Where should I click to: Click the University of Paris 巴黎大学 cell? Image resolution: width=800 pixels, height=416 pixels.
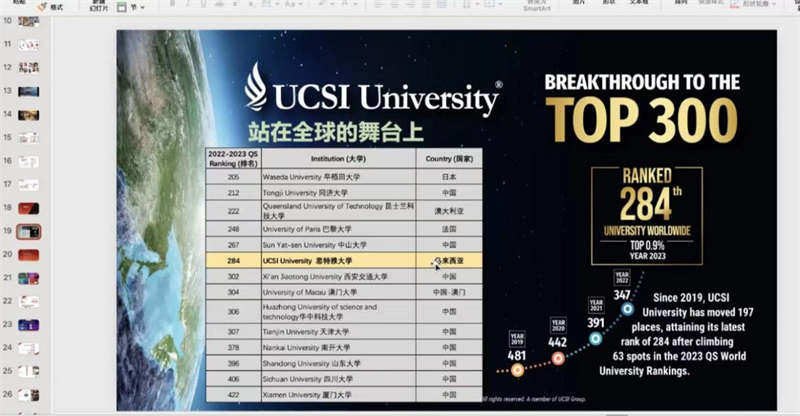339,229
